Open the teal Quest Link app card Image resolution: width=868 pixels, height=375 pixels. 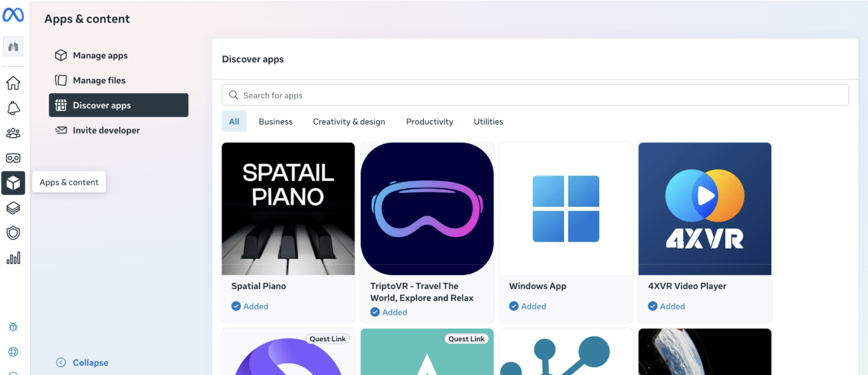point(427,352)
